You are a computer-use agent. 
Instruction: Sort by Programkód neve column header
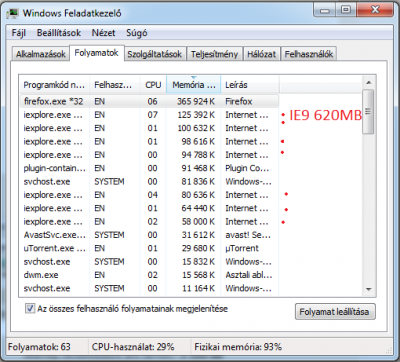tap(54, 85)
